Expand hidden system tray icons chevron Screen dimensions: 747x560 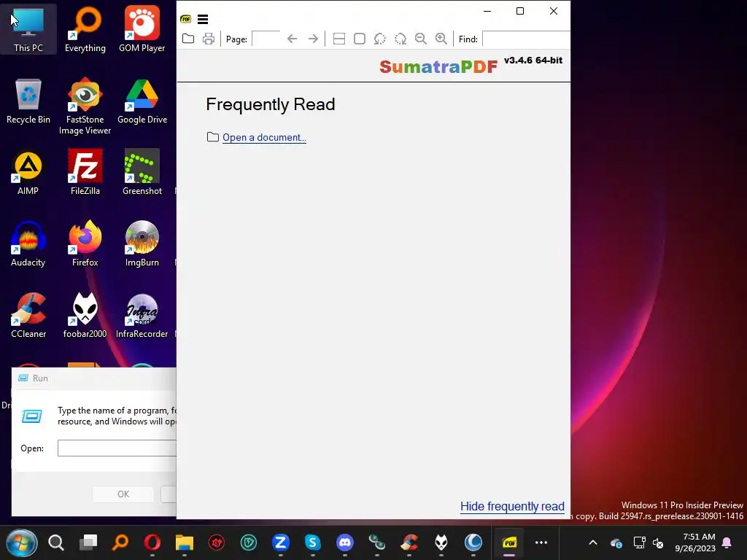tap(593, 542)
